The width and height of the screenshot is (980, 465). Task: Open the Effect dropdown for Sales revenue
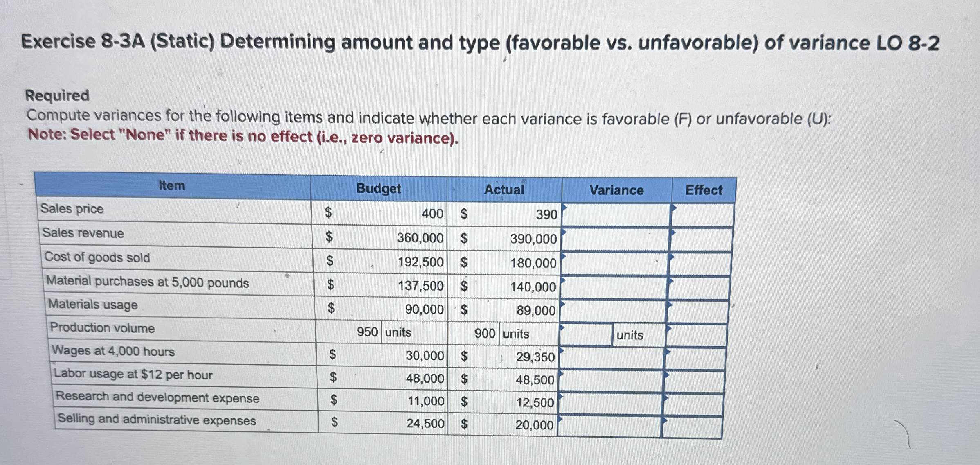(x=701, y=237)
